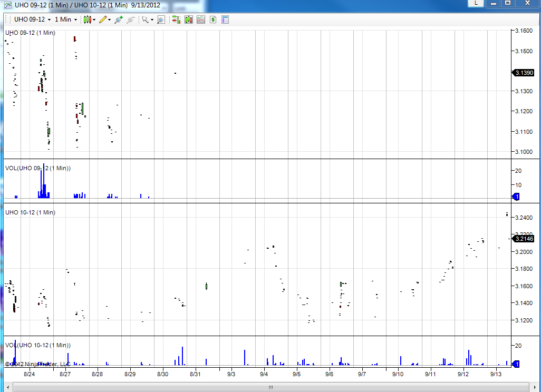Open the strategies dollar icon
Screen dimensions: 541x392
tap(213, 19)
